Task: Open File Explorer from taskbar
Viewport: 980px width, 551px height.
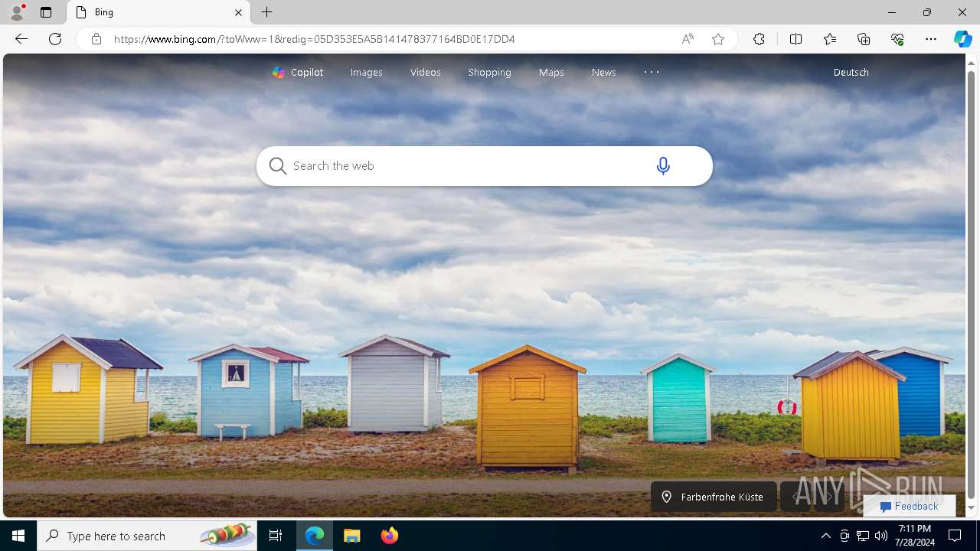Action: (352, 536)
